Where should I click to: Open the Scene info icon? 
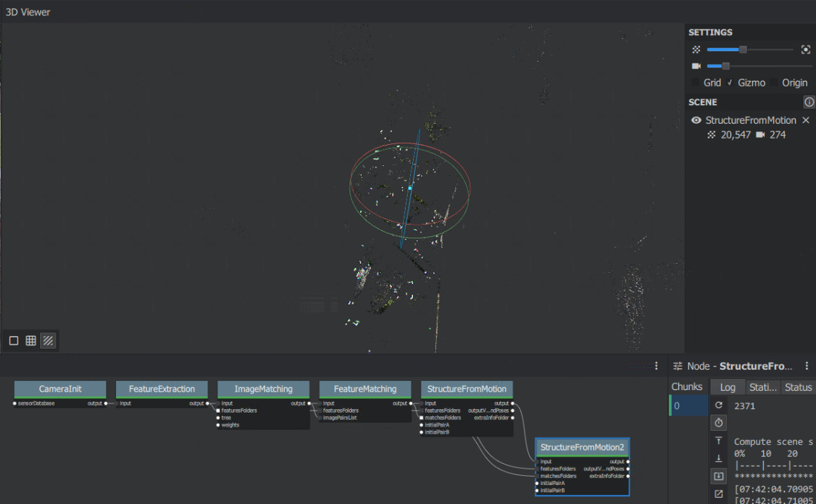coord(809,102)
